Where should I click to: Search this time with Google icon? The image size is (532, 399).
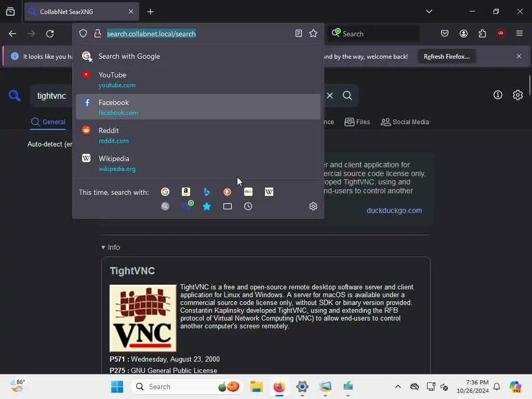coord(165,192)
